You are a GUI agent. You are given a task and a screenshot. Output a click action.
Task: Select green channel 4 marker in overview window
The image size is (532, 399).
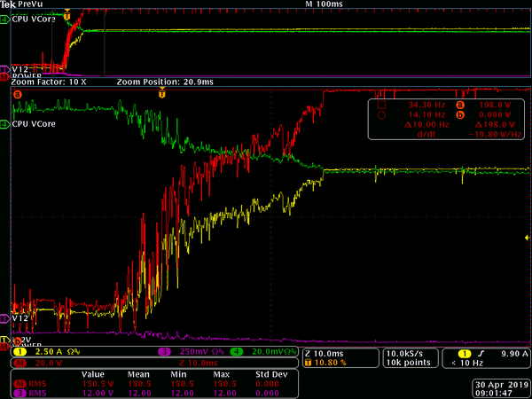point(5,20)
